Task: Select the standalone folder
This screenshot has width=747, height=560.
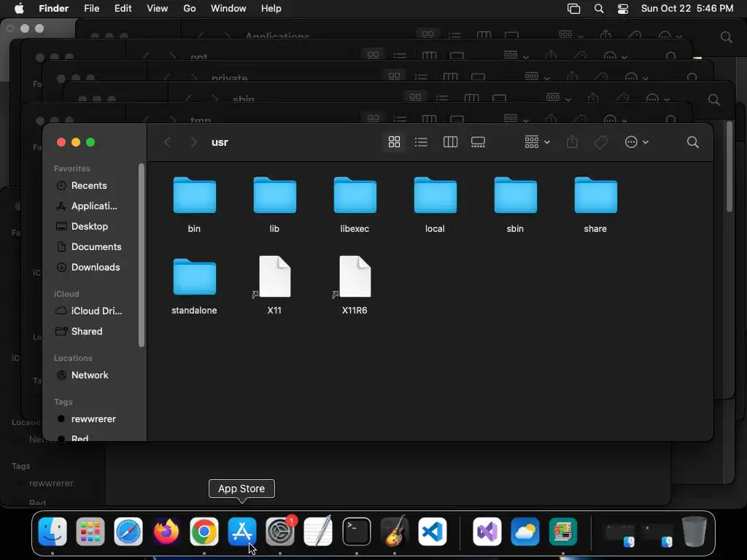Action: pyautogui.click(x=194, y=287)
